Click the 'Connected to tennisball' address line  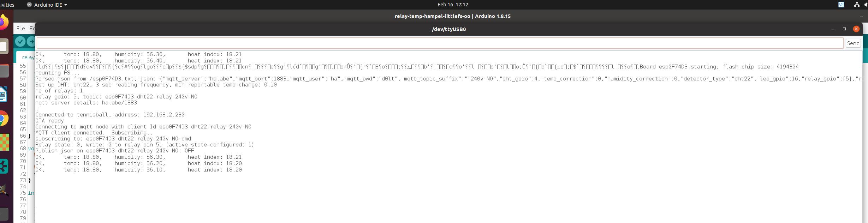coord(110,115)
